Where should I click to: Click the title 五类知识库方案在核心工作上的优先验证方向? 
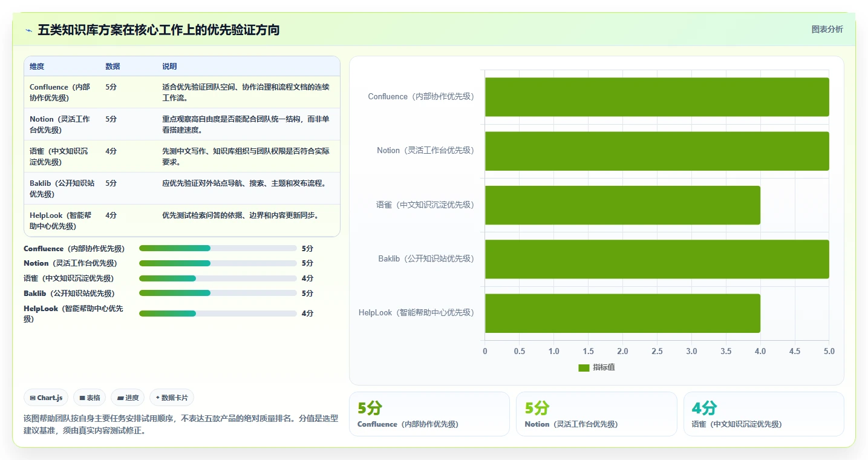pos(158,30)
